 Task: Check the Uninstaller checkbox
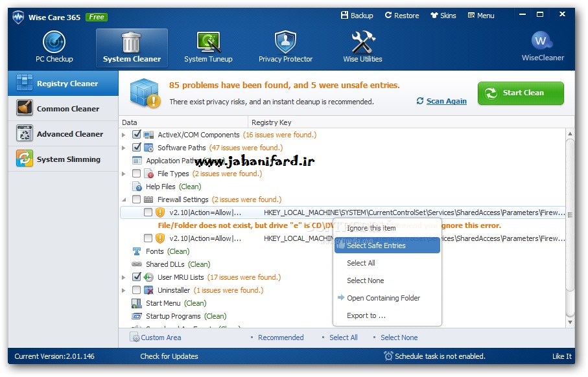pyautogui.click(x=137, y=290)
